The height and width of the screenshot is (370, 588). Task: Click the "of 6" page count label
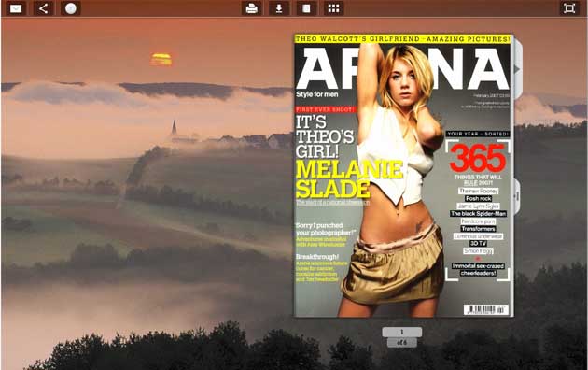[401, 342]
